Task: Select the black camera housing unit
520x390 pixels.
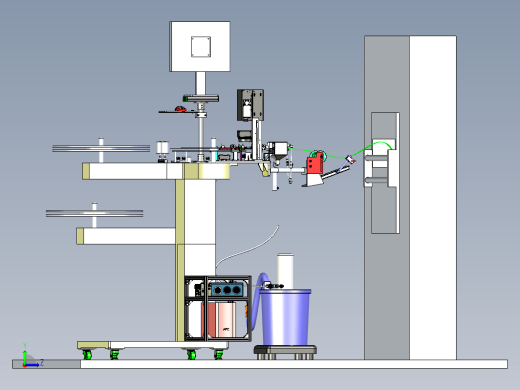Action: click(250, 105)
